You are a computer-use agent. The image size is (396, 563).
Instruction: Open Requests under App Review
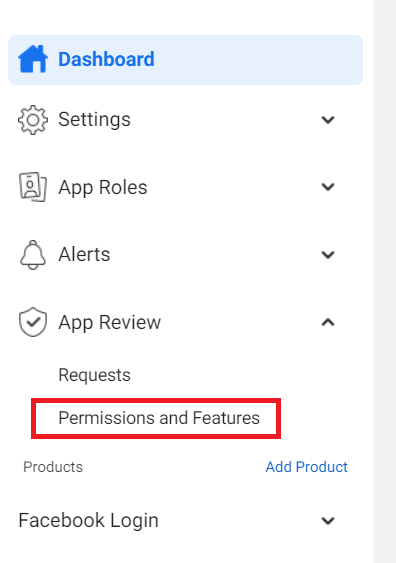[x=94, y=376]
